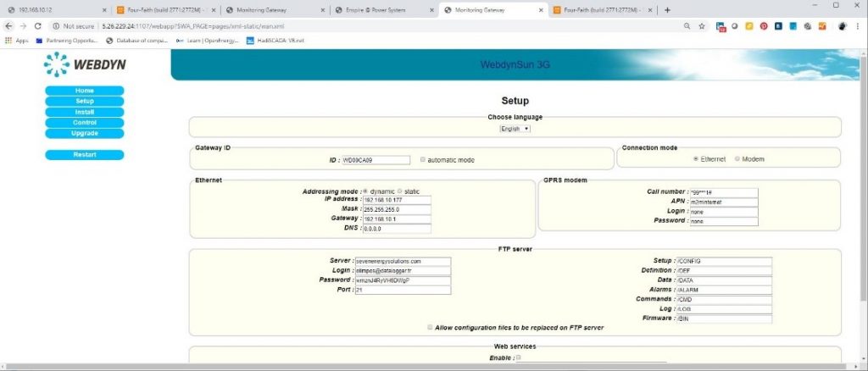This screenshot has height=371, width=868.
Task: Go to the Home page
Action: click(x=85, y=91)
